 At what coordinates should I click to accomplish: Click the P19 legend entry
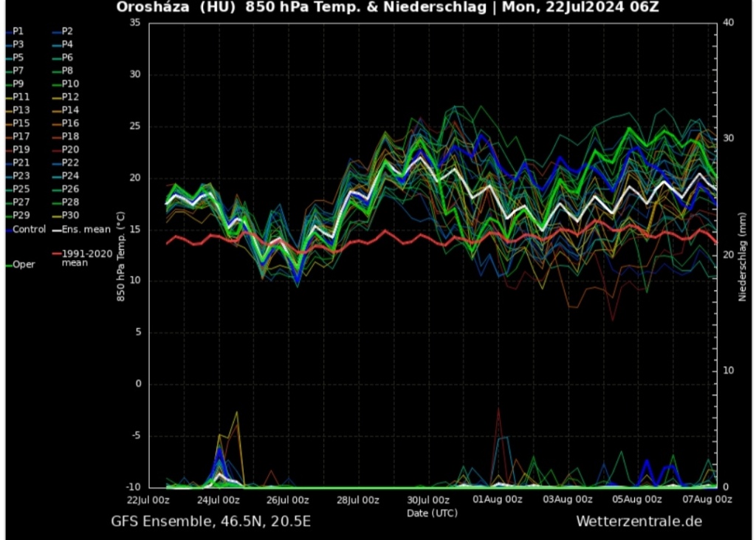[x=21, y=149]
